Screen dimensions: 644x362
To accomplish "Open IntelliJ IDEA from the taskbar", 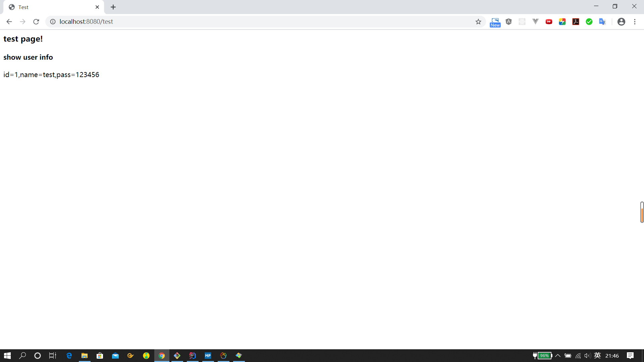I will click(193, 356).
